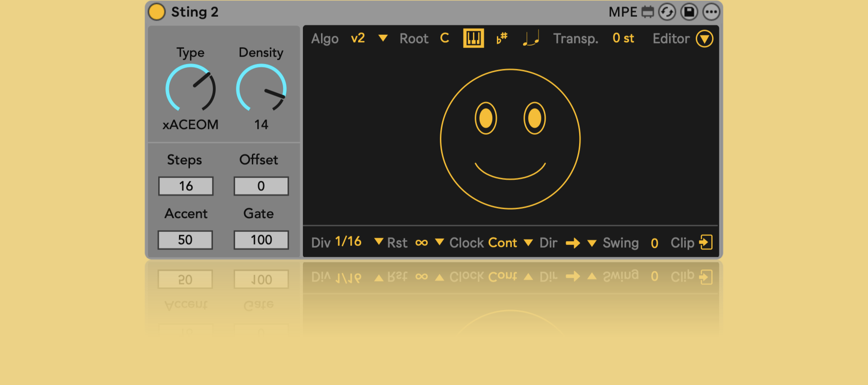Toggle the Sting 2 device activator
868x385 pixels.
pyautogui.click(x=157, y=12)
